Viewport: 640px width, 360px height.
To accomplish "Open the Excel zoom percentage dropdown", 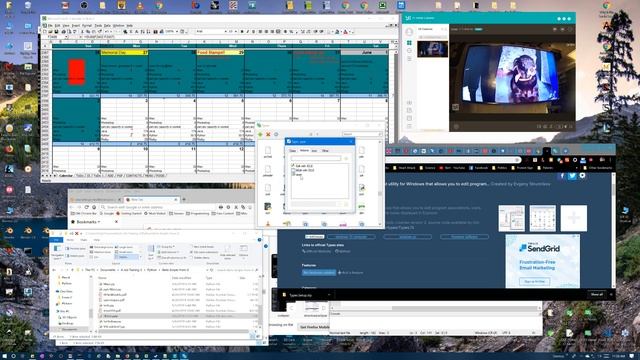I will [177, 31].
